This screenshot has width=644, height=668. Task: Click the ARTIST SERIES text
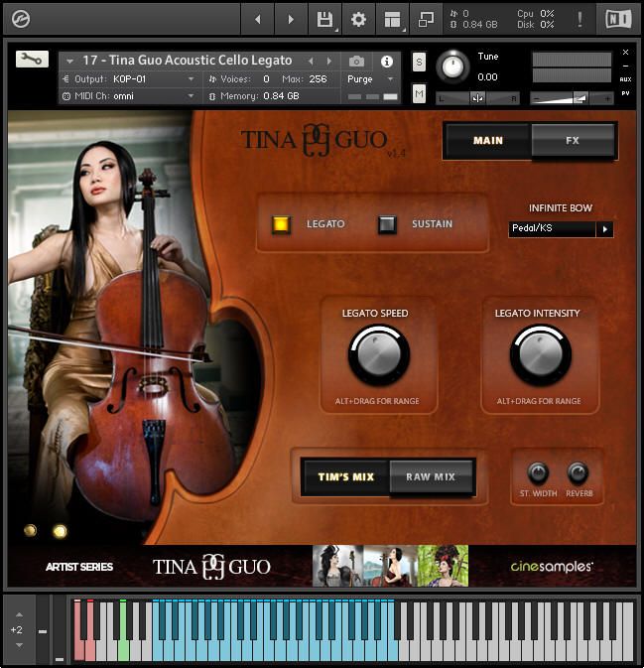pos(79,567)
